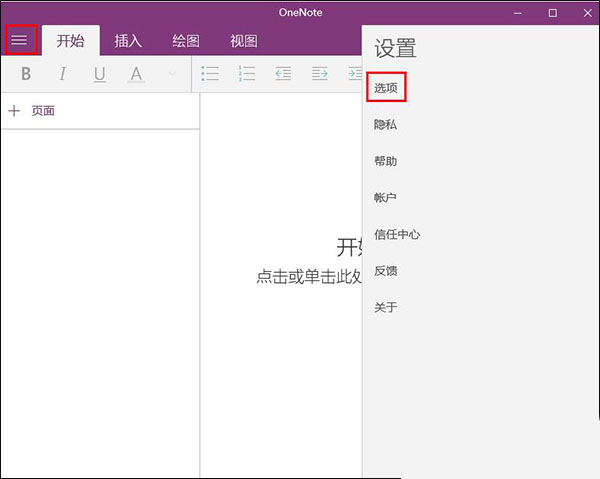Apply numbered list
This screenshot has width=600, height=479.
247,73
